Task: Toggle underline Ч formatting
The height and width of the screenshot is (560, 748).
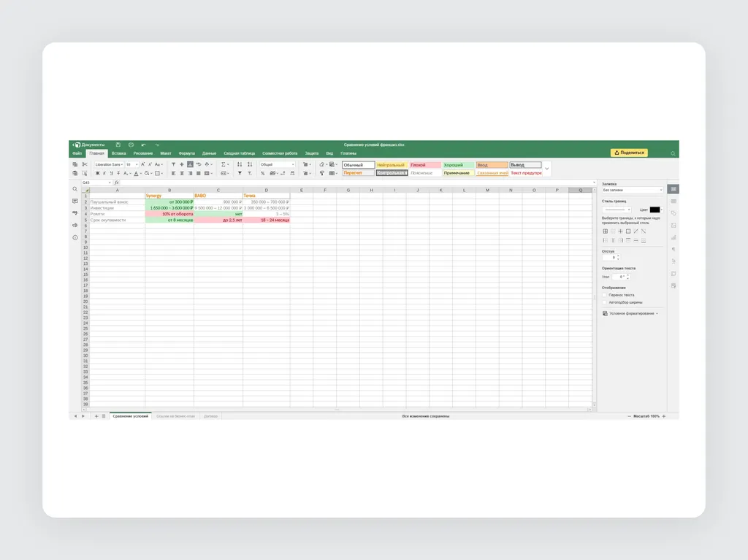Action: pos(111,173)
